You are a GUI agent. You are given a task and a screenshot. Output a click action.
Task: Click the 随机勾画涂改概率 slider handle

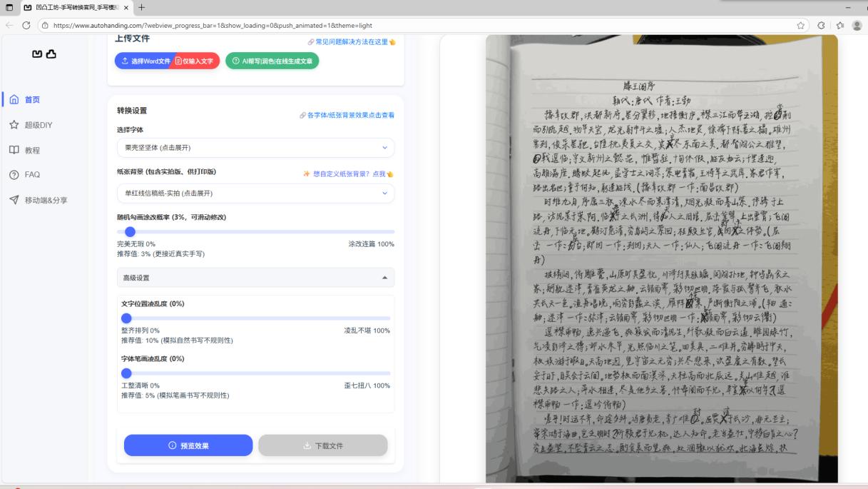130,231
